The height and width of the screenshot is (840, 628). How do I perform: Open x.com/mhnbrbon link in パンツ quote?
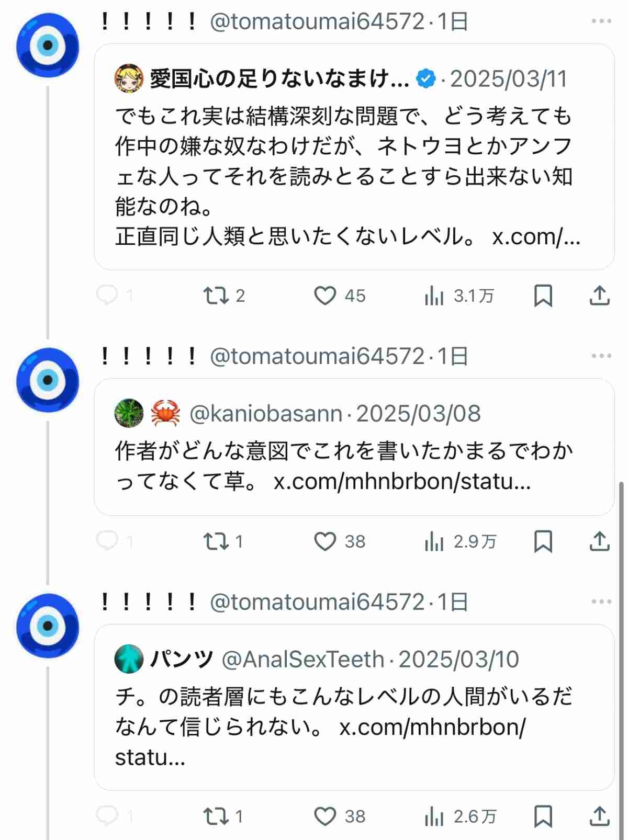point(432,728)
